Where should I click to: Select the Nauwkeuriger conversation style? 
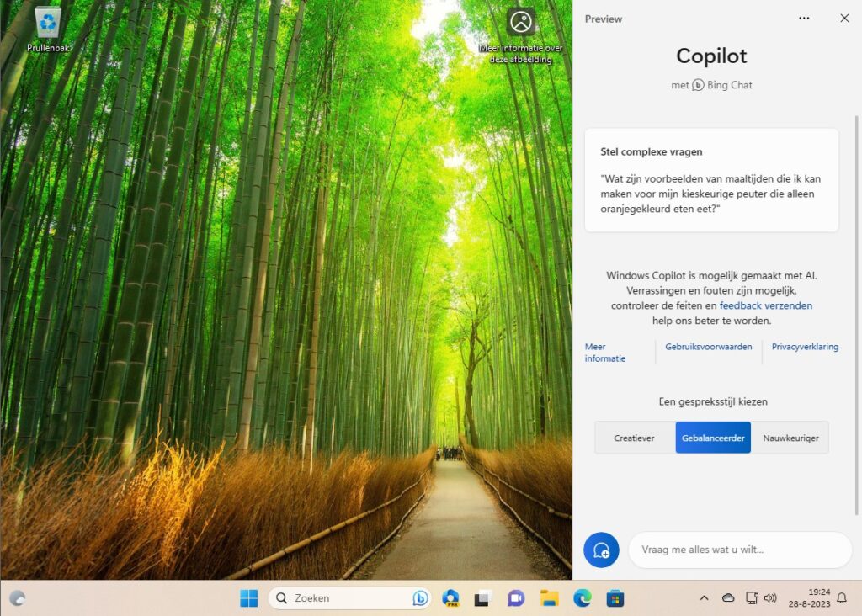pyautogui.click(x=790, y=438)
